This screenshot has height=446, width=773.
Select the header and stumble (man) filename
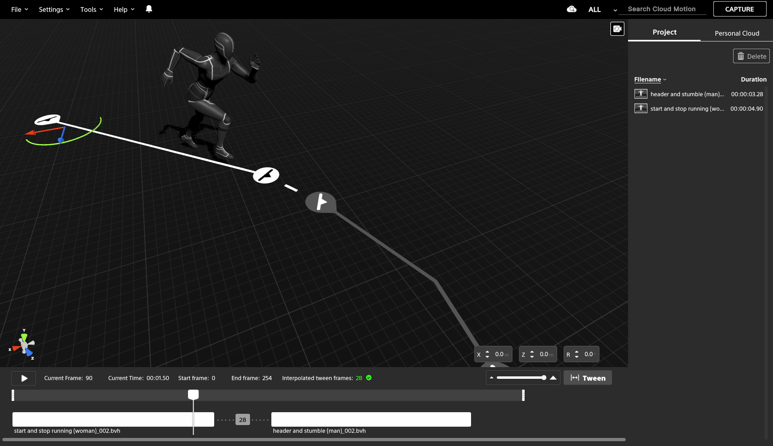point(687,94)
